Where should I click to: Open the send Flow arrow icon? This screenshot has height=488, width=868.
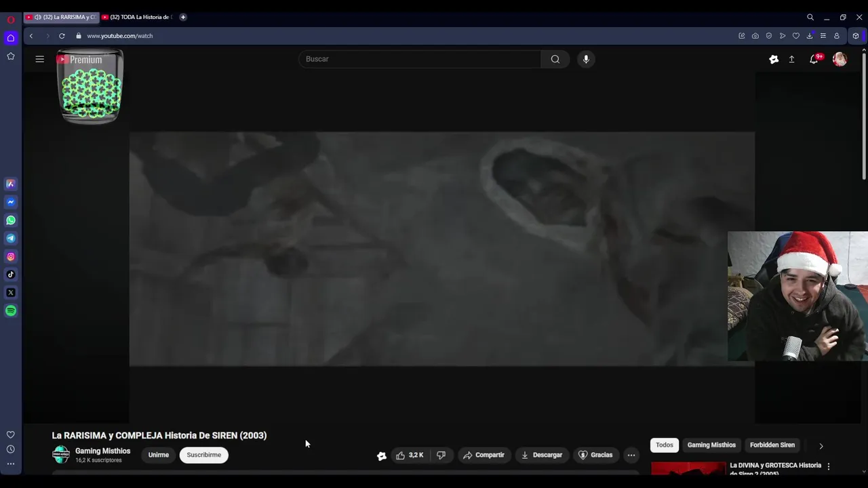click(x=783, y=36)
